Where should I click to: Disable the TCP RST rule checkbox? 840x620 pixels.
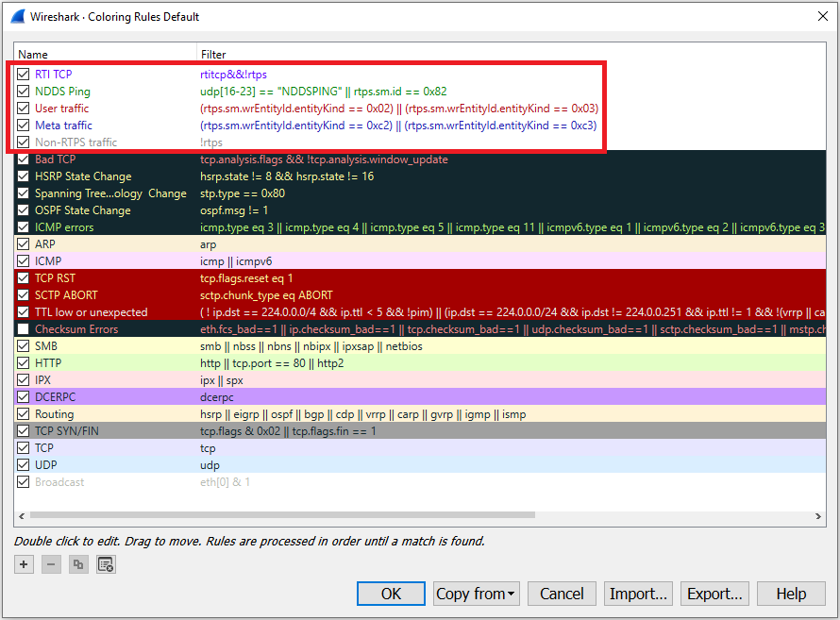click(x=23, y=277)
